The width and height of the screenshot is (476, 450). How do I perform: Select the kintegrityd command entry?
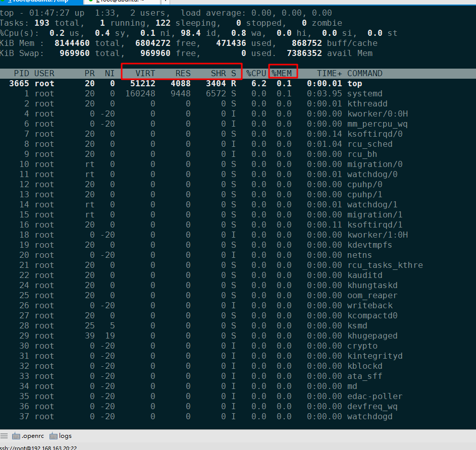(x=375, y=356)
